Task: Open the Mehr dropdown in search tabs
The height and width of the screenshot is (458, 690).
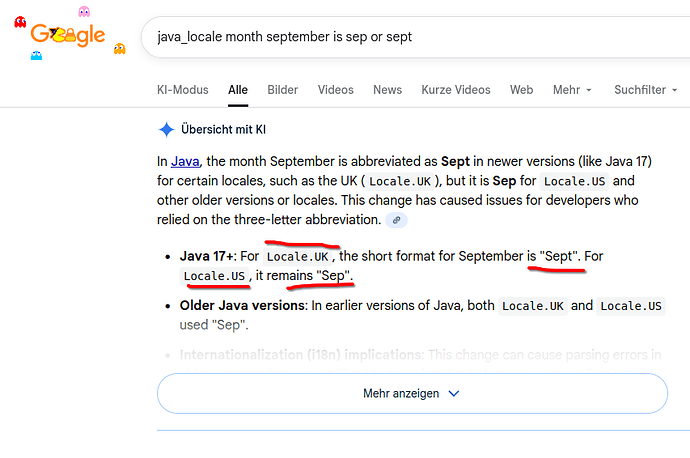Action: [572, 90]
